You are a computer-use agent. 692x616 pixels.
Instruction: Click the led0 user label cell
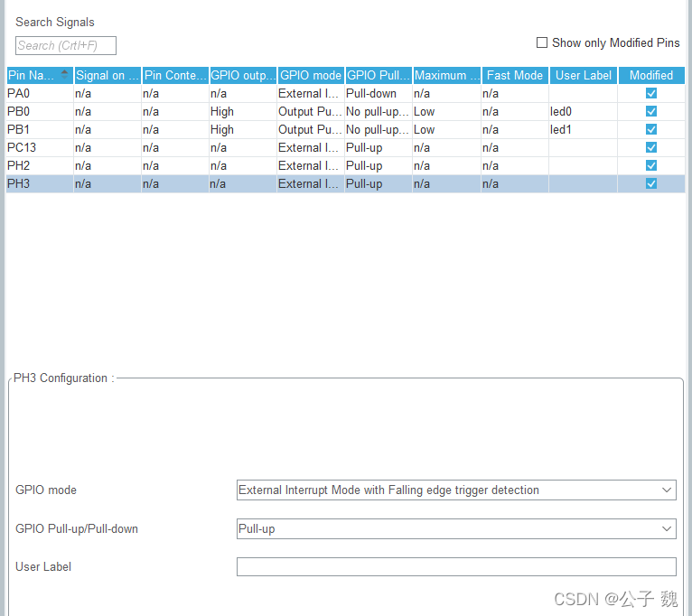(583, 112)
